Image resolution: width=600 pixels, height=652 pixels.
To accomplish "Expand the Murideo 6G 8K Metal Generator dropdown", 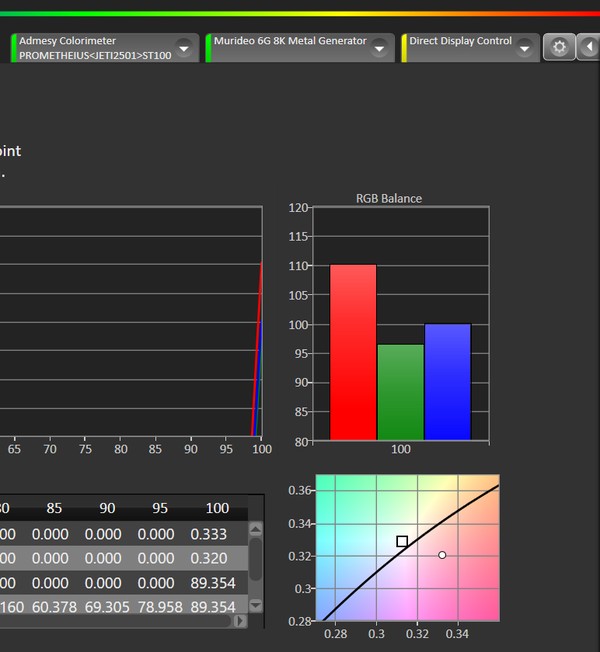I will 379,48.
